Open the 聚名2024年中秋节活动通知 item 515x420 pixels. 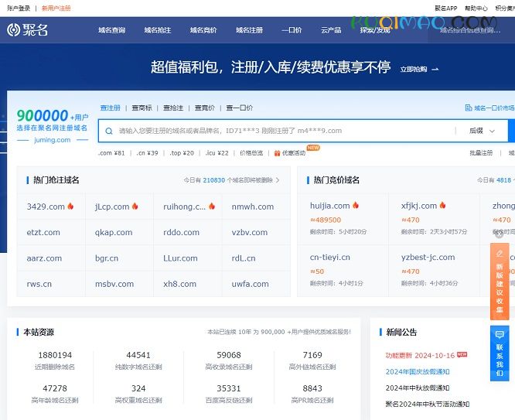click(428, 405)
